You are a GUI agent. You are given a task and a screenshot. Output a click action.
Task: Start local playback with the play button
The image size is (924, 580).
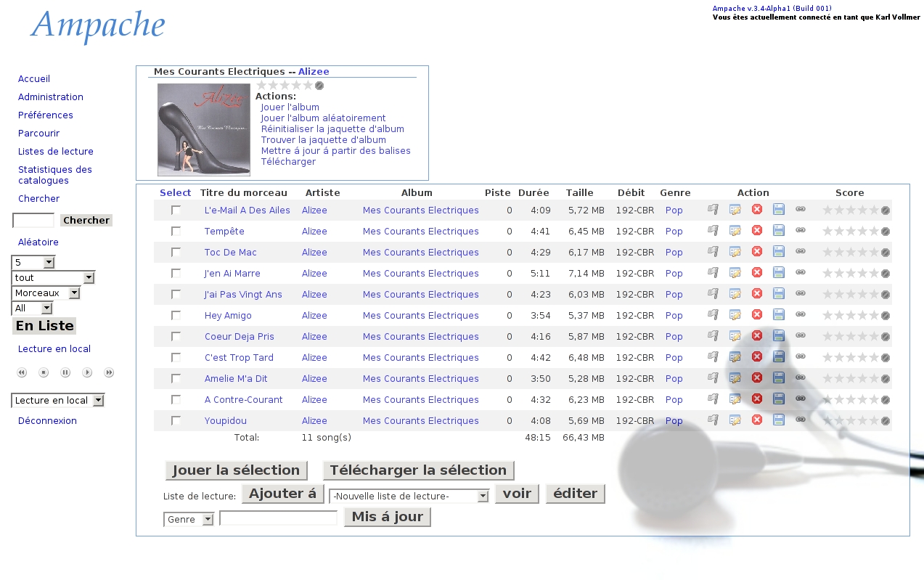pos(87,372)
